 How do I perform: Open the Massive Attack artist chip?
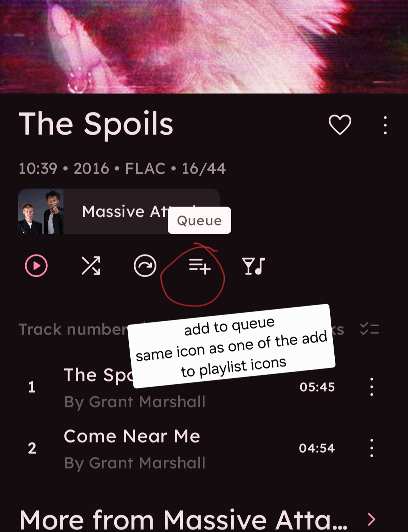tap(119, 211)
